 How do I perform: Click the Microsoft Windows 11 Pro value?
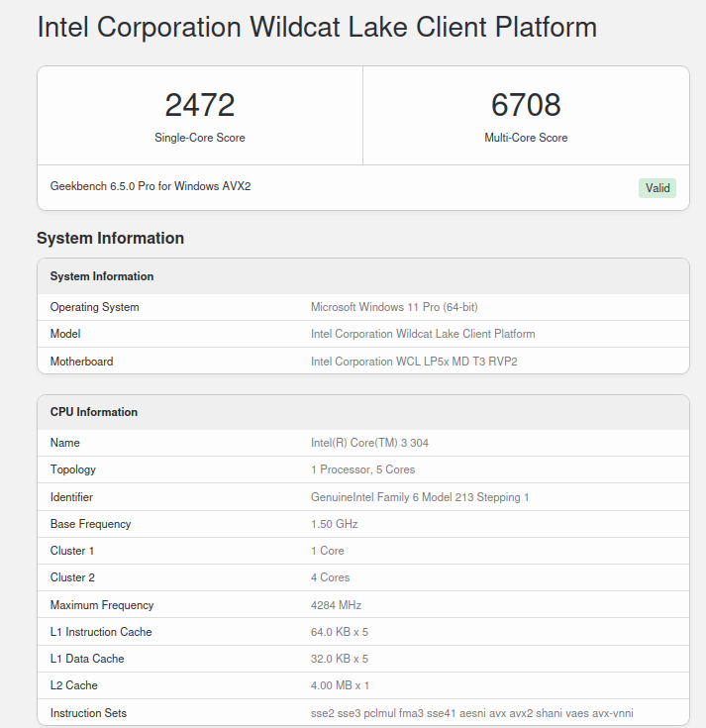[x=394, y=307]
